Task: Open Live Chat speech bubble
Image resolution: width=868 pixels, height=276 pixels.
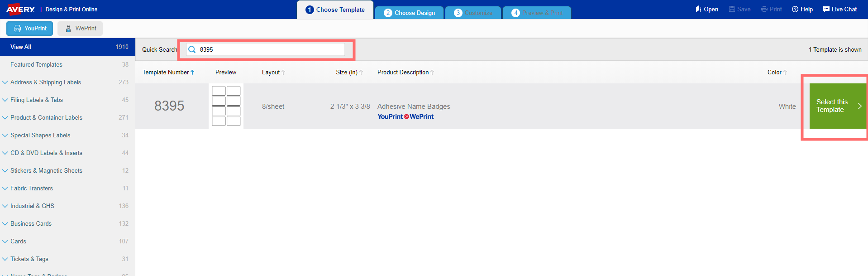Action: pyautogui.click(x=826, y=9)
